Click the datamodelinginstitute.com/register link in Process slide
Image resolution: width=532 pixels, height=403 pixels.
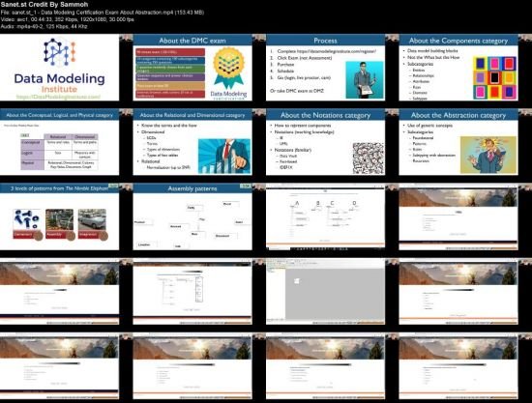[x=337, y=51]
